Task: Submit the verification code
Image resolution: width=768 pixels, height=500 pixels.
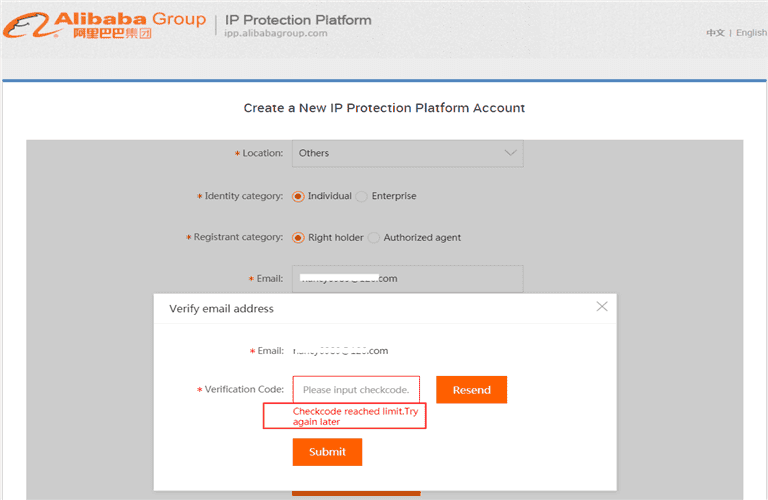Action: [327, 452]
